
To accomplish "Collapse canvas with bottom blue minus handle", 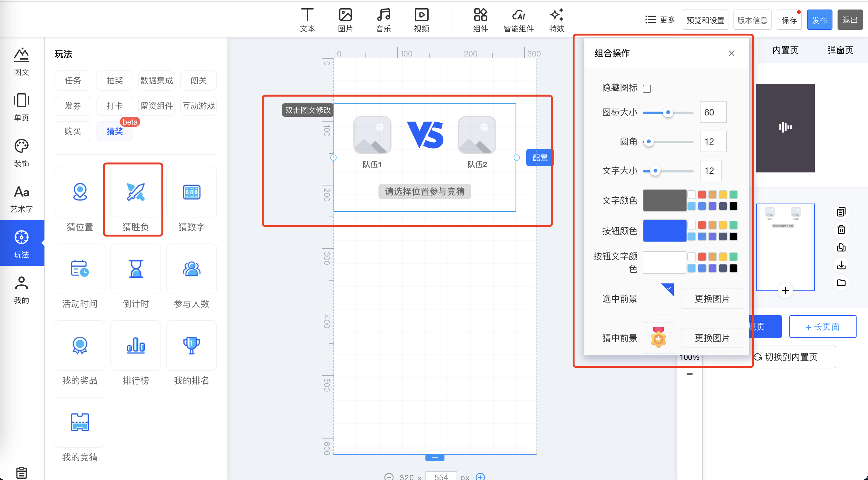I will [435, 457].
